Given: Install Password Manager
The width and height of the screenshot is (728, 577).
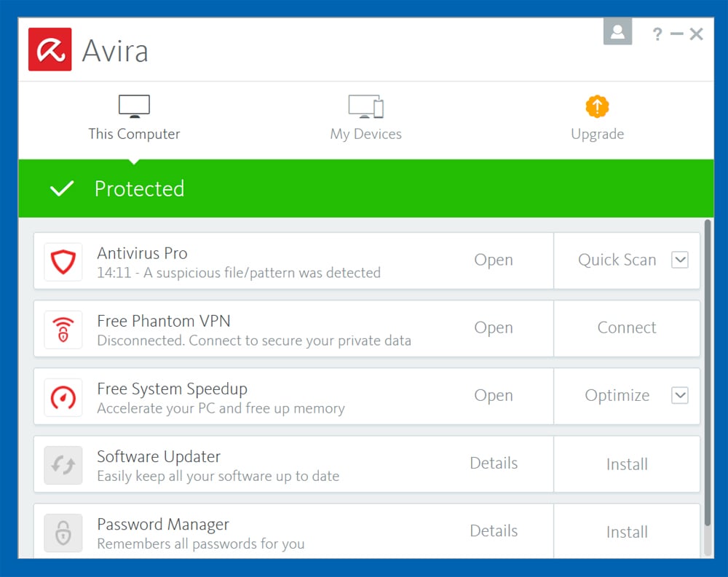Looking at the screenshot, I should click(x=627, y=532).
